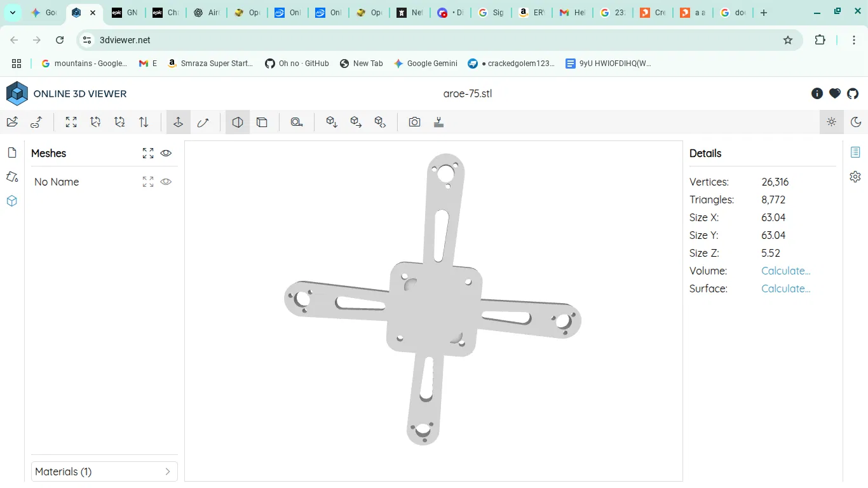Set the Z axis as up vector
Image resolution: width=868 pixels, height=488 pixels.
[x=119, y=122]
